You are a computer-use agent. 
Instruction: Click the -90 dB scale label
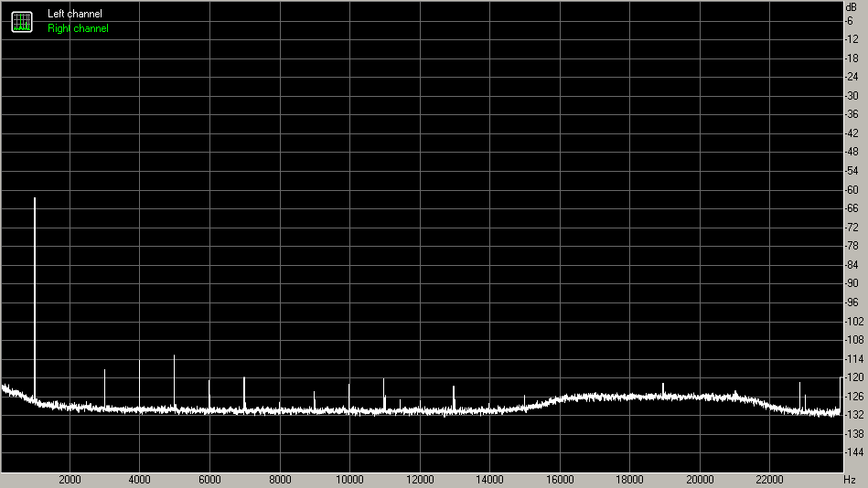coord(852,284)
